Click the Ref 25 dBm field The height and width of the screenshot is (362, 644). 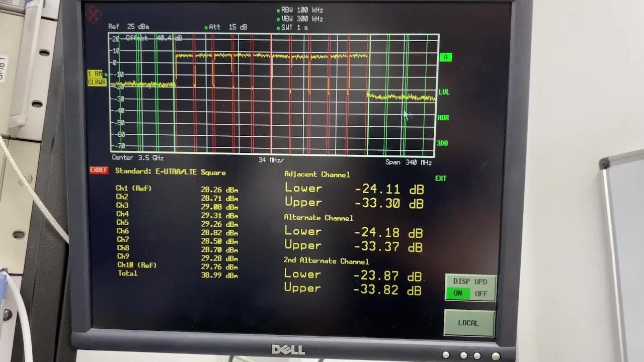click(128, 27)
